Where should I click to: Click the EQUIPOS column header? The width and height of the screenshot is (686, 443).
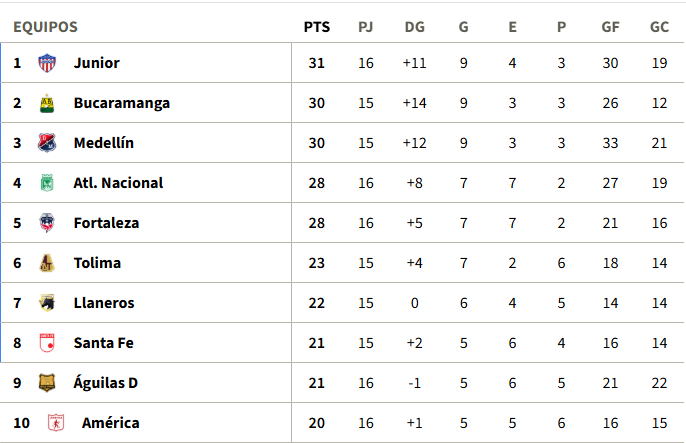45,27
